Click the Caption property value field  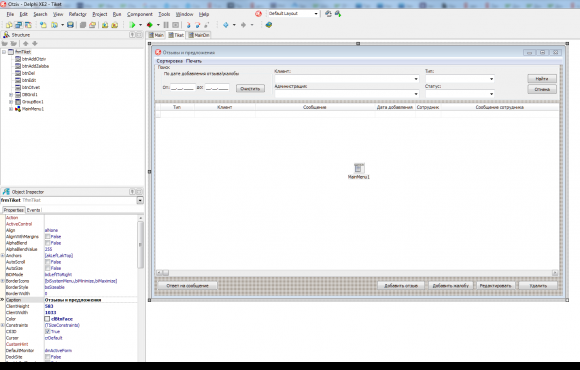pos(91,300)
